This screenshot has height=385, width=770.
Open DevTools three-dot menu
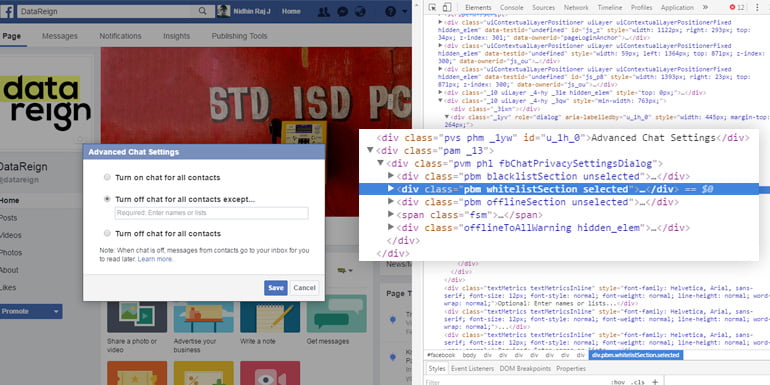coord(758,7)
